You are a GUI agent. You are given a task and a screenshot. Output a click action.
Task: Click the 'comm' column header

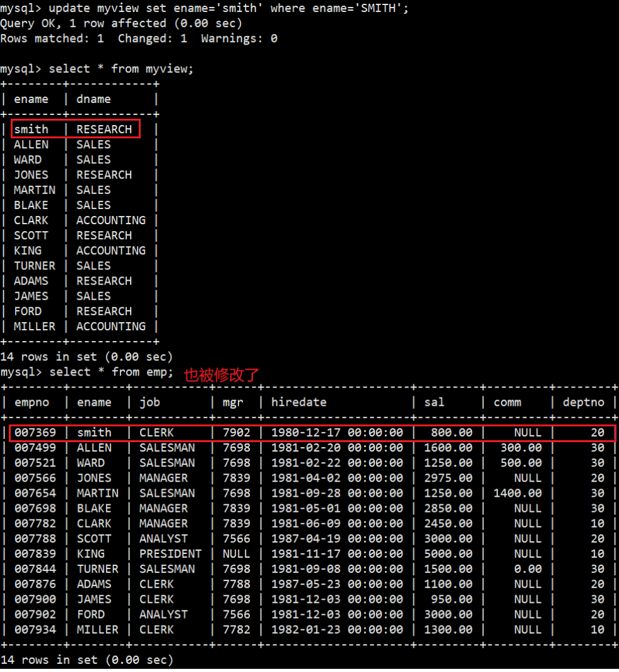[507, 403]
